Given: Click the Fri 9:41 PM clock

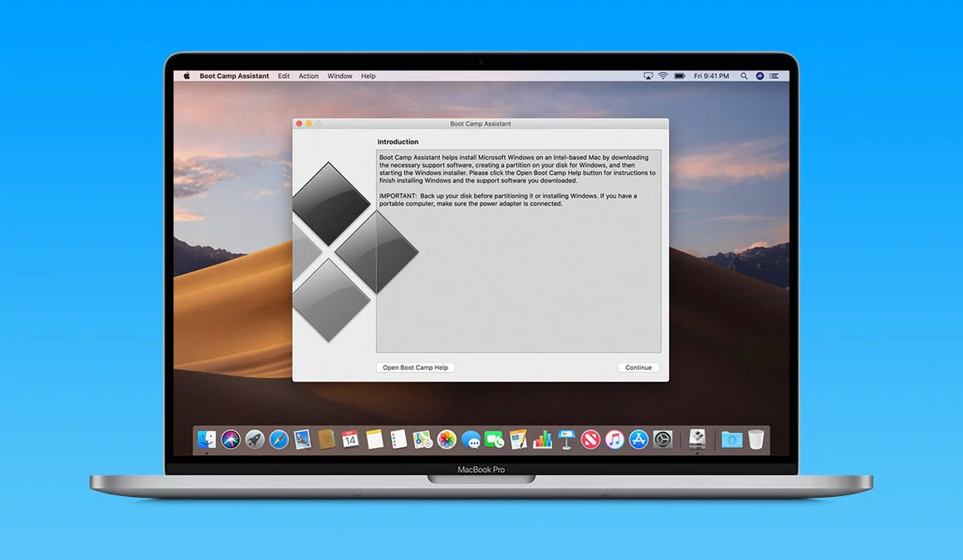Looking at the screenshot, I should pos(711,76).
